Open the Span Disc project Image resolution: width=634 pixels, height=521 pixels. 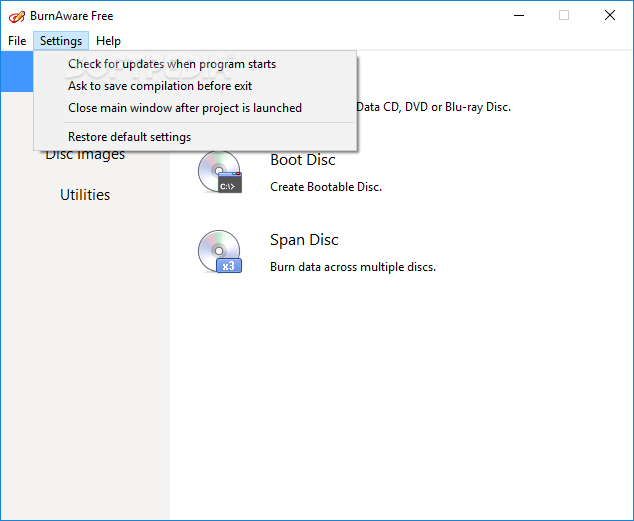point(304,240)
